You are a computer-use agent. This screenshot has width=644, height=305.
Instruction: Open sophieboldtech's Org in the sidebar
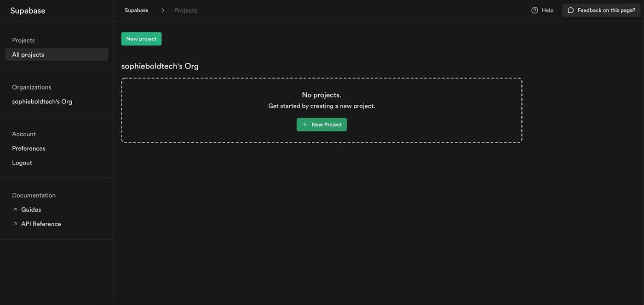pyautogui.click(x=42, y=102)
